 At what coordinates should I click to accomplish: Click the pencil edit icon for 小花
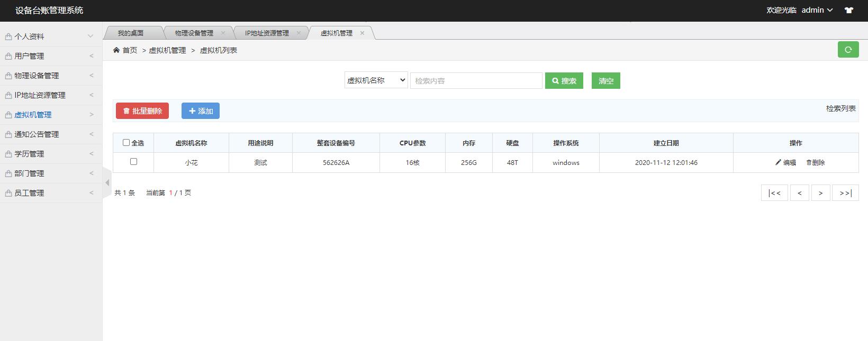pos(778,162)
